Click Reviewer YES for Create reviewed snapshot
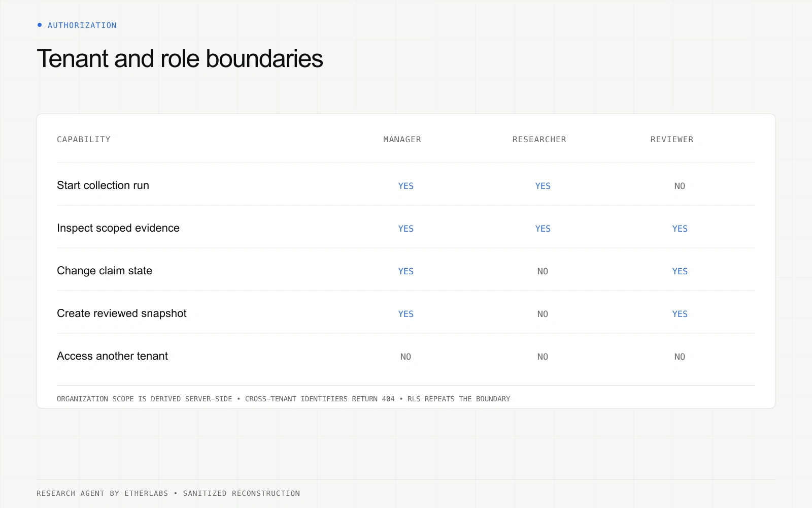 (x=680, y=314)
